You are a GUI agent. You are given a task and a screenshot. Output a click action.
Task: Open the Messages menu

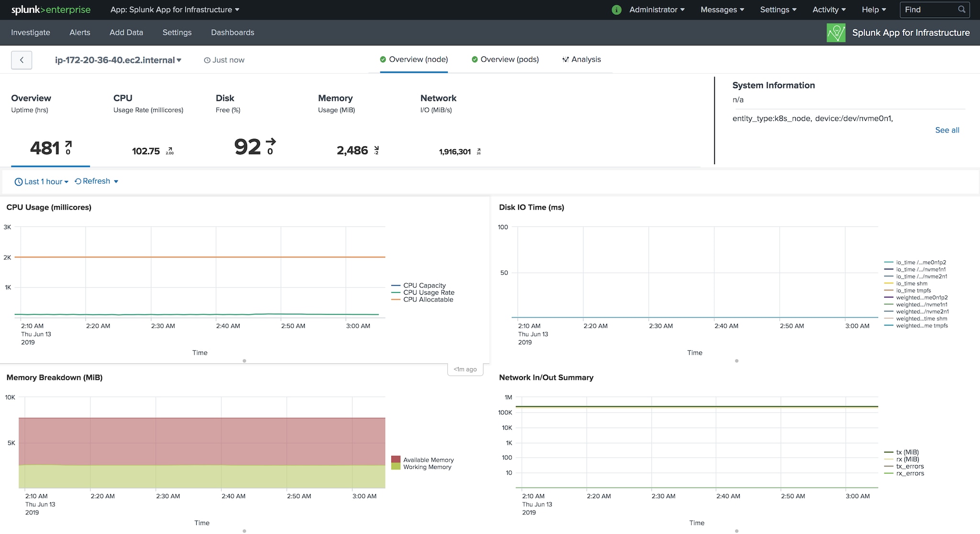point(722,10)
